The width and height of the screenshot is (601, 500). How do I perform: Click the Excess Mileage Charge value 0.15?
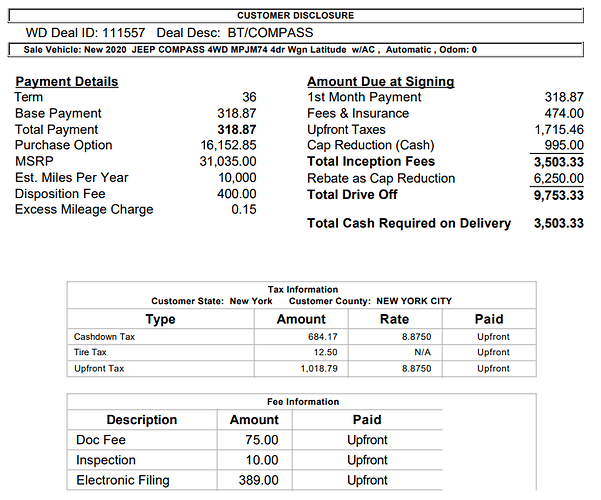point(244,209)
